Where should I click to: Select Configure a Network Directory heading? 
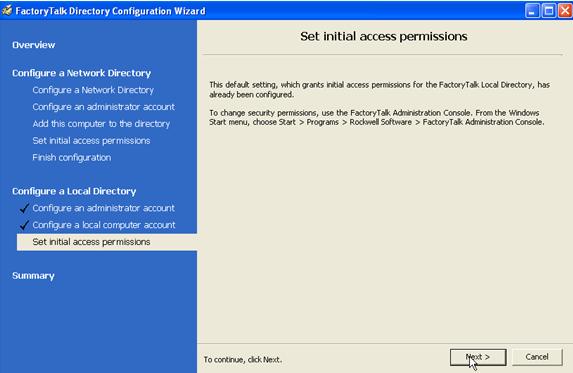81,73
